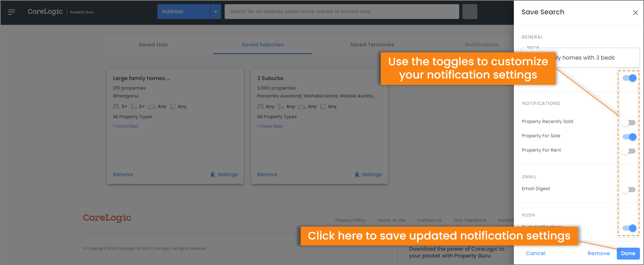Click the car icon on 3 Suburbs card
This screenshot has height=265, width=644.
pos(302,107)
